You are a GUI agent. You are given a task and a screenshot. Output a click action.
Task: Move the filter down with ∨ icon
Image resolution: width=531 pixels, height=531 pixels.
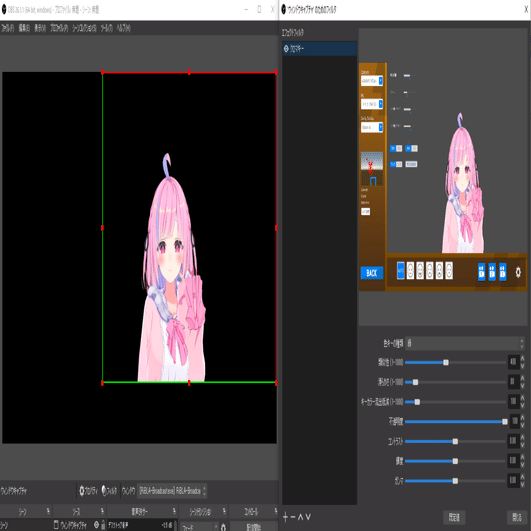coord(308,517)
